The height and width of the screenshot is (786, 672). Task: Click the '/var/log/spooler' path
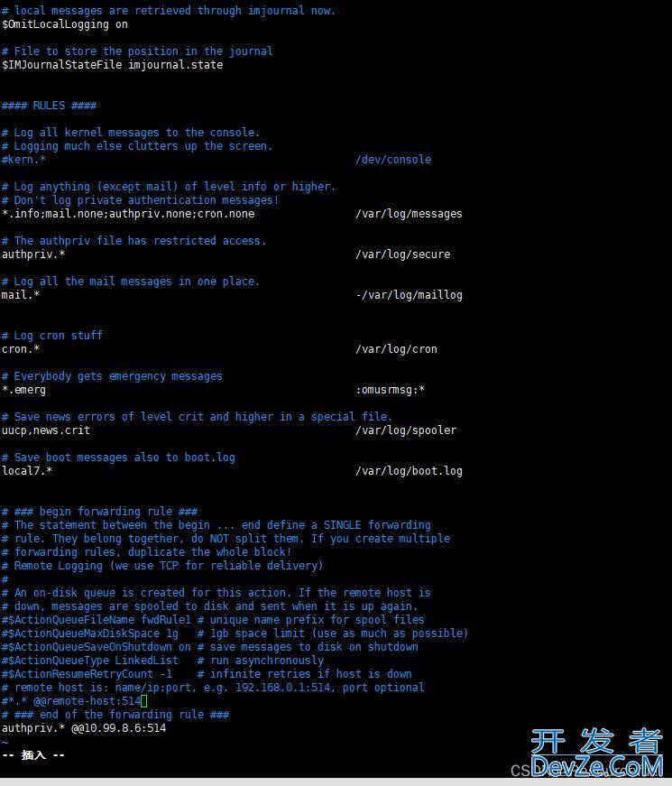click(x=406, y=430)
